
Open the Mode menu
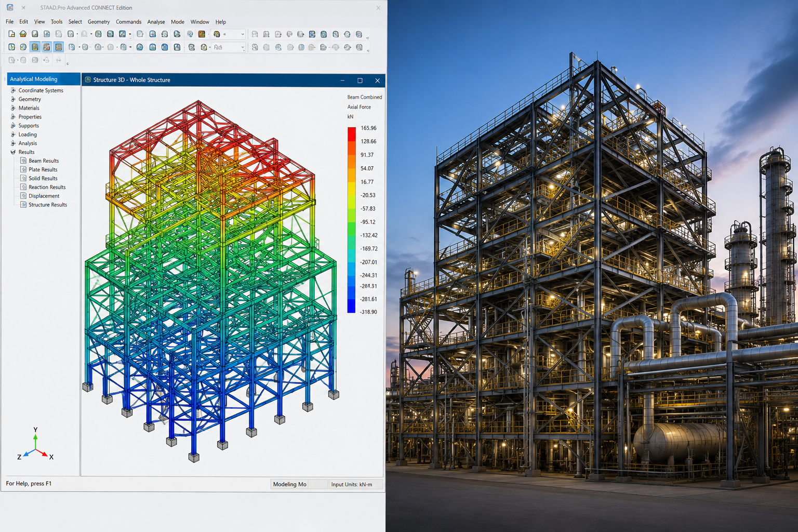pyautogui.click(x=178, y=22)
